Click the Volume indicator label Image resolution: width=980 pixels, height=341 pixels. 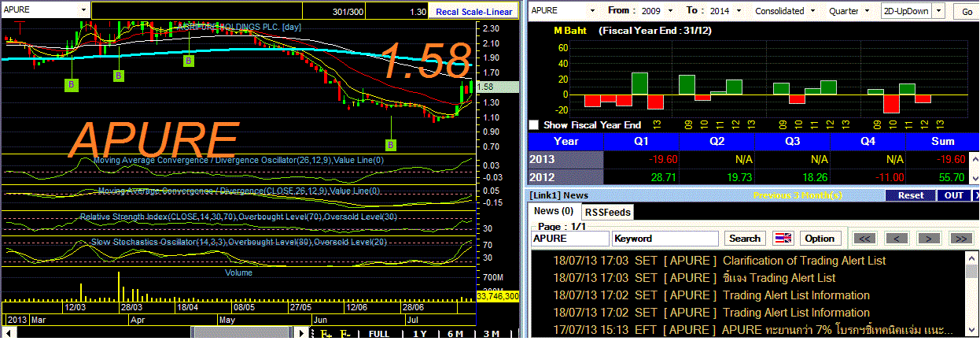(238, 273)
